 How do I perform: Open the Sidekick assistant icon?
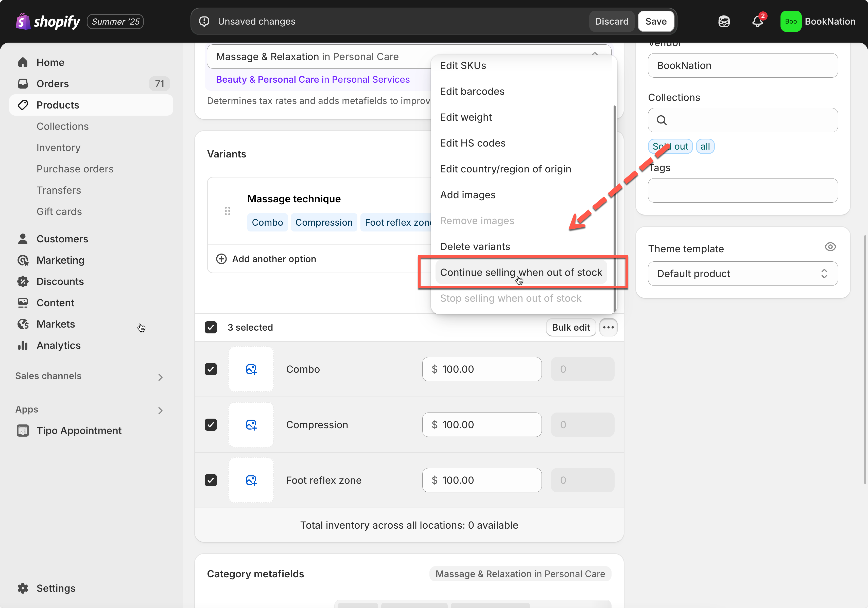coord(724,22)
